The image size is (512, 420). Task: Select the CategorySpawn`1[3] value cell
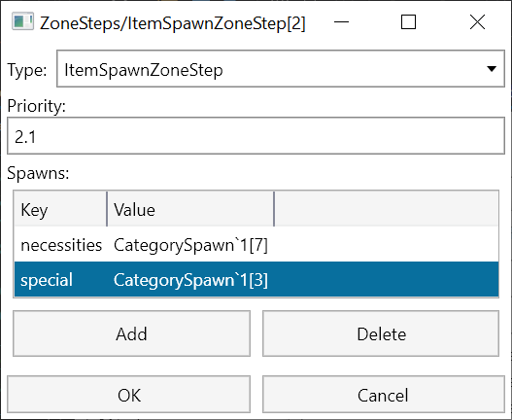click(x=190, y=280)
